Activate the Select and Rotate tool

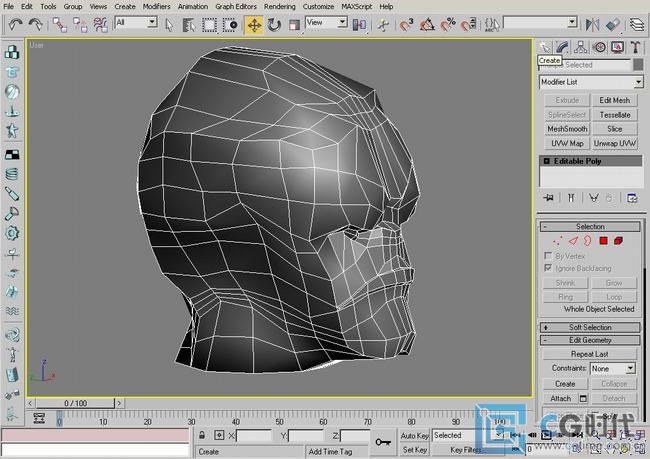point(274,25)
